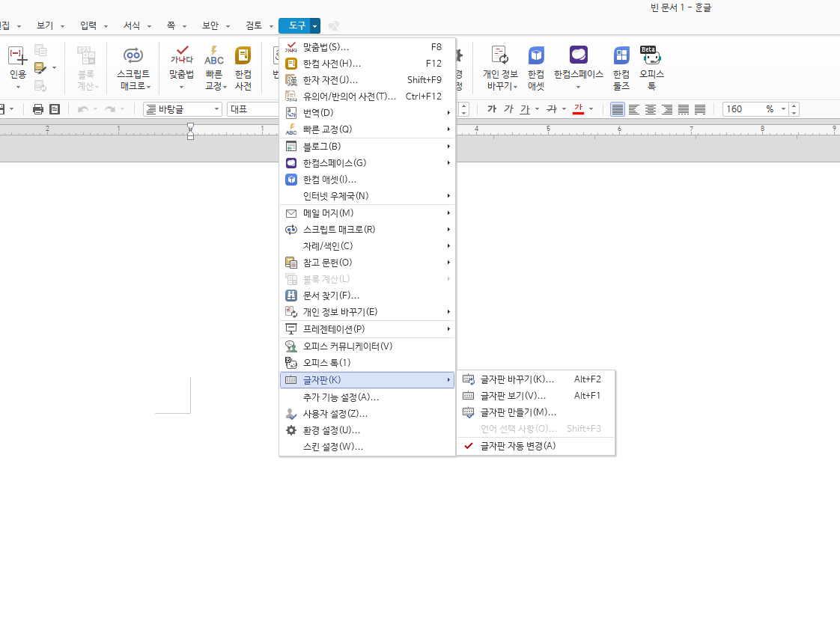Image resolution: width=840 pixels, height=633 pixels.
Task: Open 한컴 사전 dictionary ribbon icon
Action: tap(243, 68)
